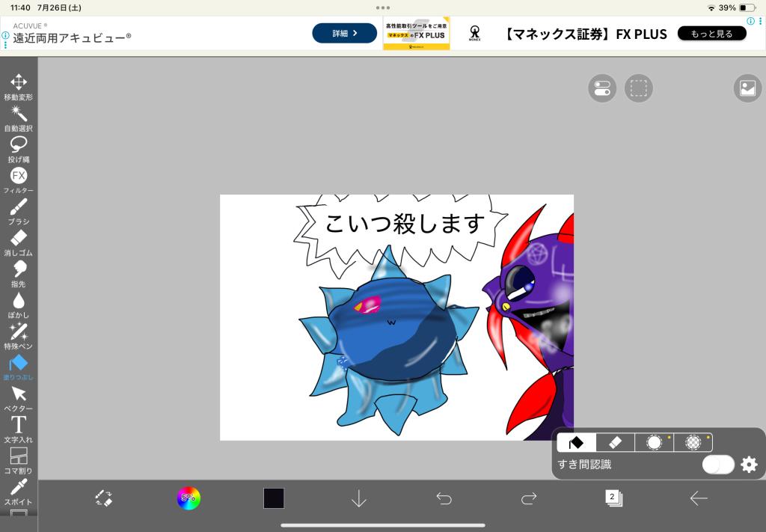Screen dimensions: 766x532
Task: Toggle the すき間認識 gap recognition switch
Action: pos(717,465)
